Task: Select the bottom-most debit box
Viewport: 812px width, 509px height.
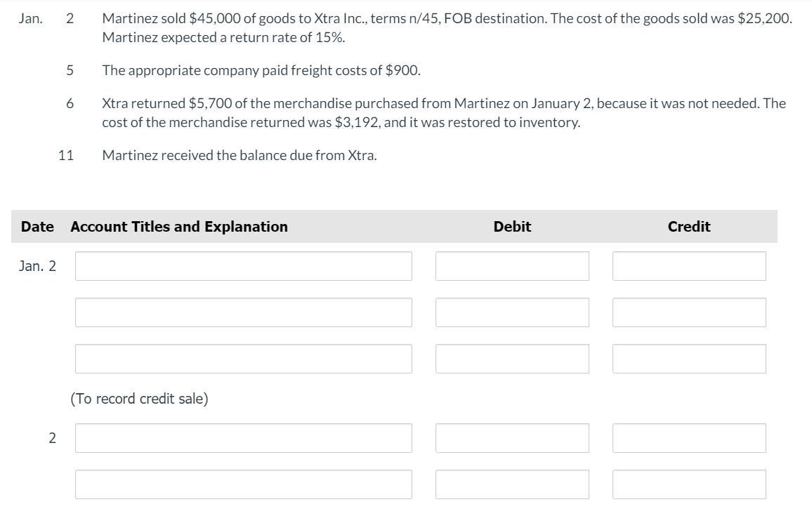Action: point(512,484)
